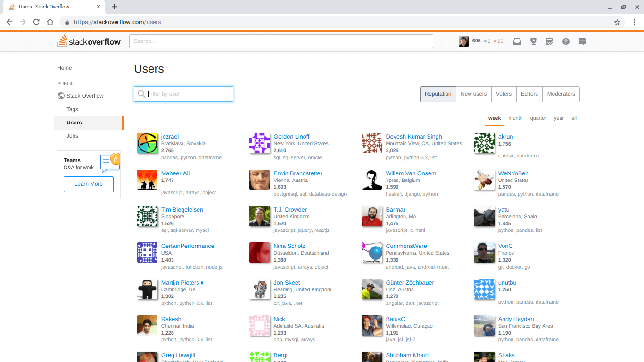
Task: Select the year time filter
Action: pyautogui.click(x=559, y=118)
